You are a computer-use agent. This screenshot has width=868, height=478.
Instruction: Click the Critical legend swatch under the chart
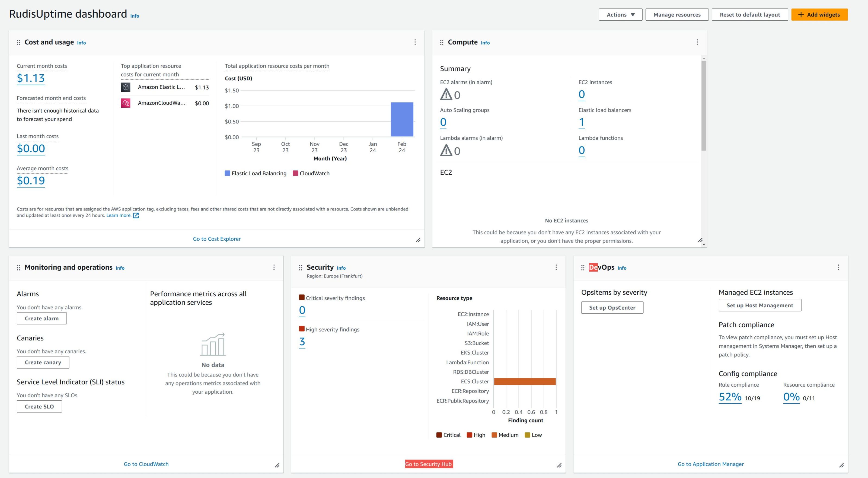coord(439,435)
